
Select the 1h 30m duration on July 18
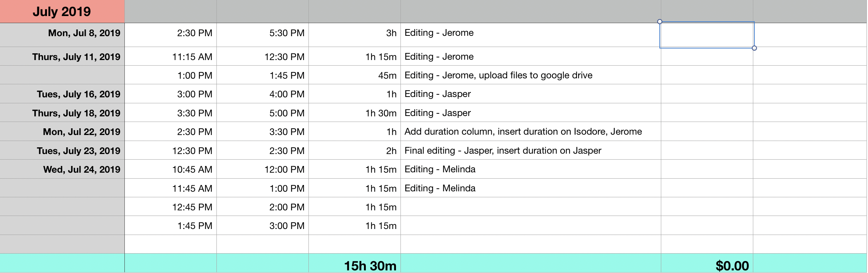[x=355, y=113]
